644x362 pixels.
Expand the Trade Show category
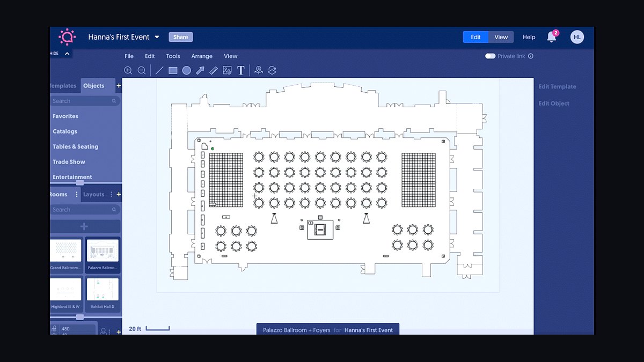click(x=69, y=161)
